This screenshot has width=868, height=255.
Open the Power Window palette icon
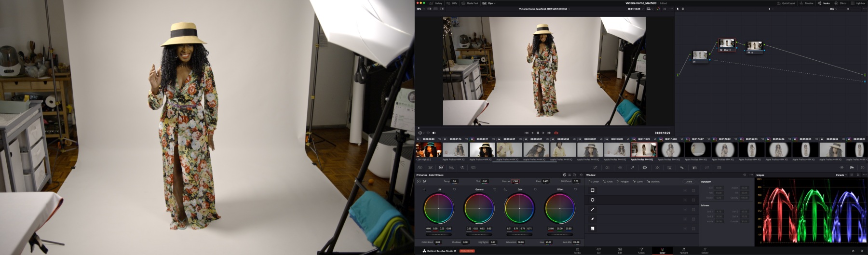coord(645,168)
